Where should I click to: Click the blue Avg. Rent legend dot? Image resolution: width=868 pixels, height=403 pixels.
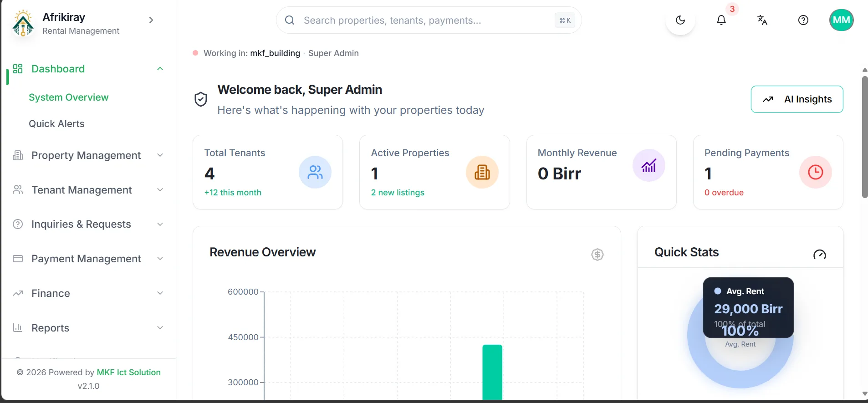click(x=718, y=291)
